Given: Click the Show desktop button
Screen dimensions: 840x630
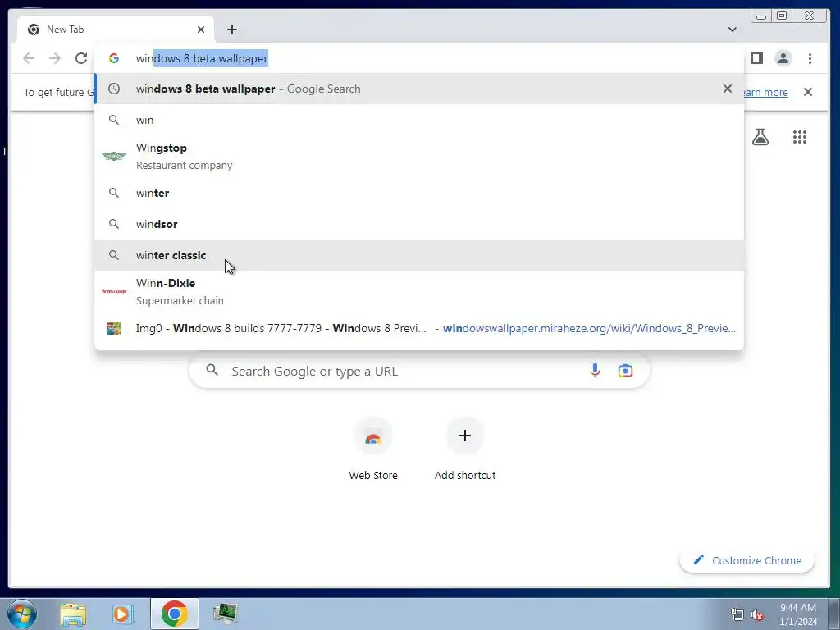Looking at the screenshot, I should [834, 614].
